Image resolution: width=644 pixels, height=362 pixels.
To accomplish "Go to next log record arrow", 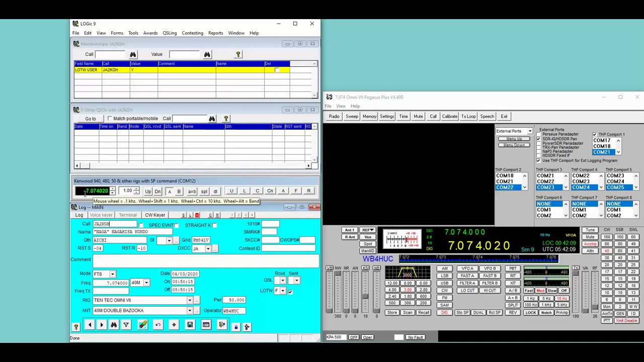I will pyautogui.click(x=102, y=325).
